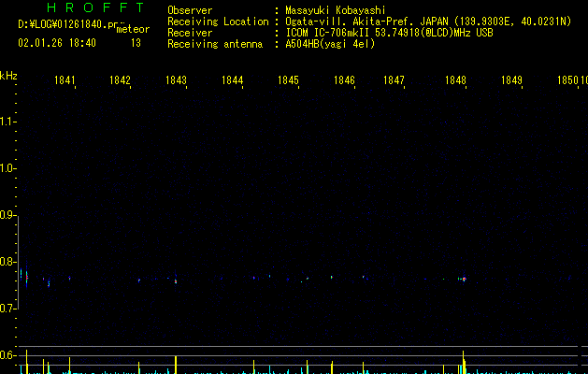Click the meteor count label

133,29
